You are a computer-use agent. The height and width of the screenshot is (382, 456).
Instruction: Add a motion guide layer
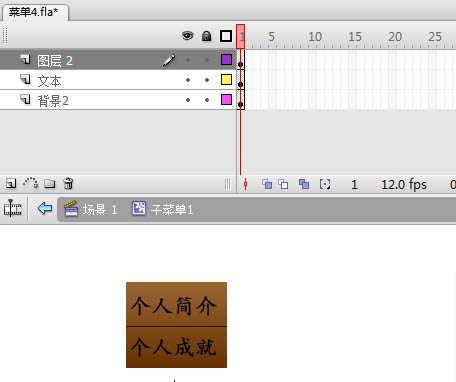pos(30,183)
